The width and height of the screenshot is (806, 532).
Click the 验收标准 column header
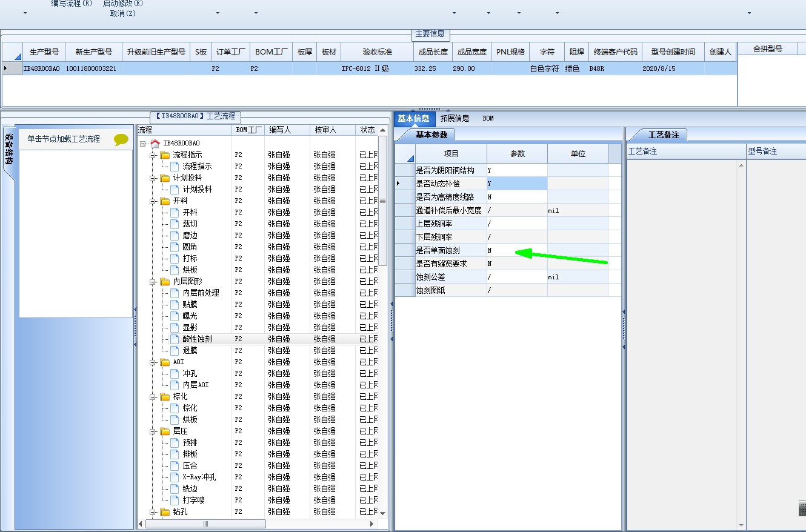point(378,52)
